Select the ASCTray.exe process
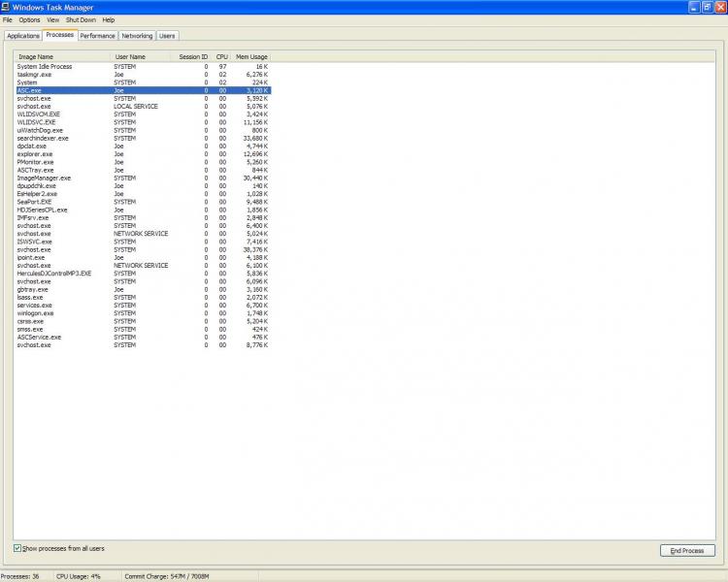This screenshot has width=728, height=582. tap(143, 170)
